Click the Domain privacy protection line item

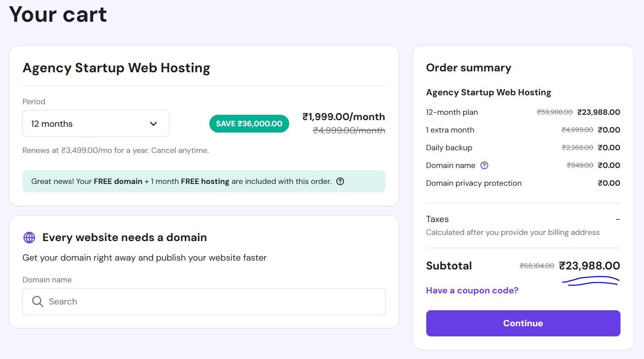click(474, 183)
